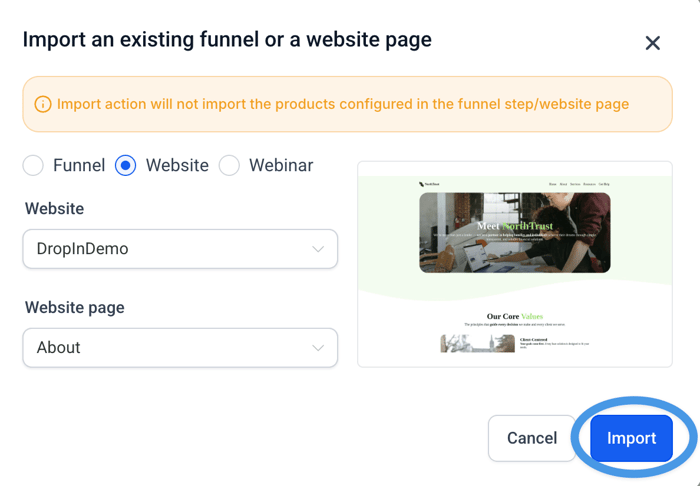Click the dialog title heading text
700x486 pixels.
tap(227, 40)
